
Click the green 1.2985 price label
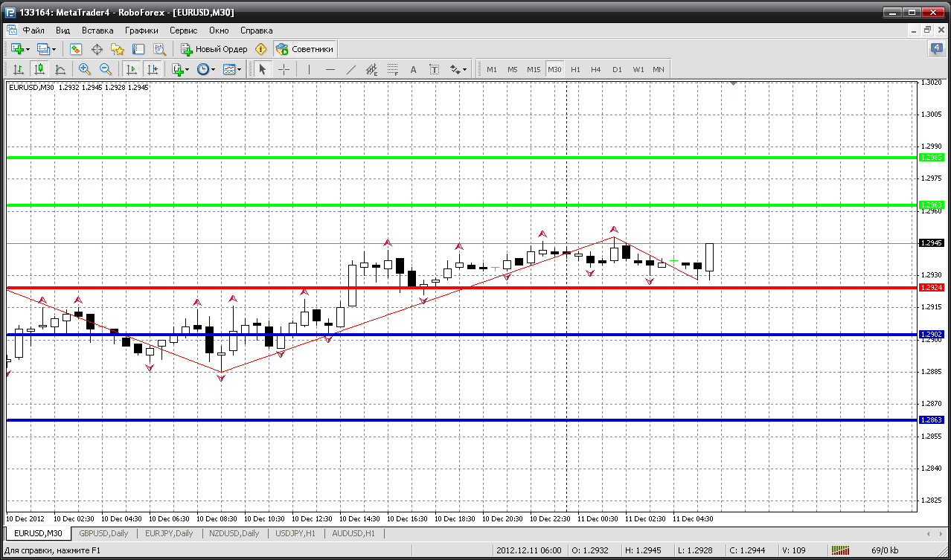coord(932,158)
